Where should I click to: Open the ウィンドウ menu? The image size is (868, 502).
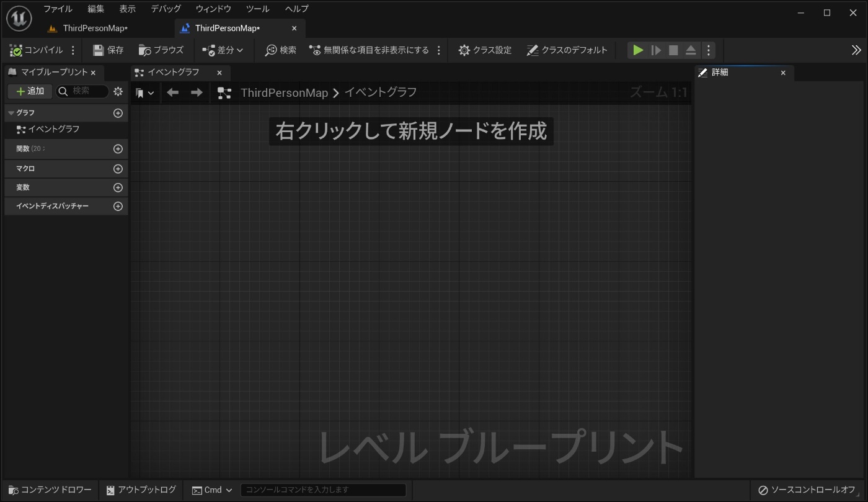213,9
